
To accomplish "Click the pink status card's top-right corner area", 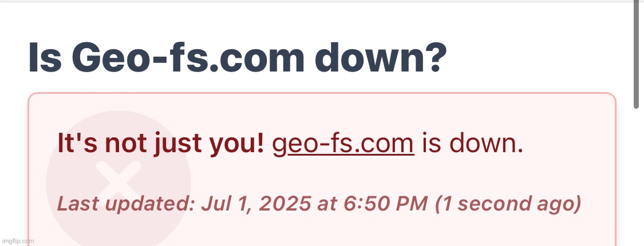I will (x=607, y=101).
